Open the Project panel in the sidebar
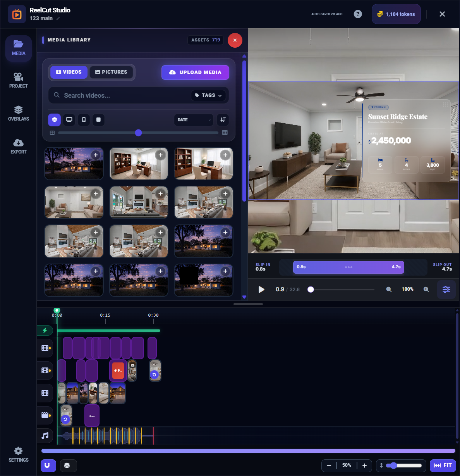 18,80
